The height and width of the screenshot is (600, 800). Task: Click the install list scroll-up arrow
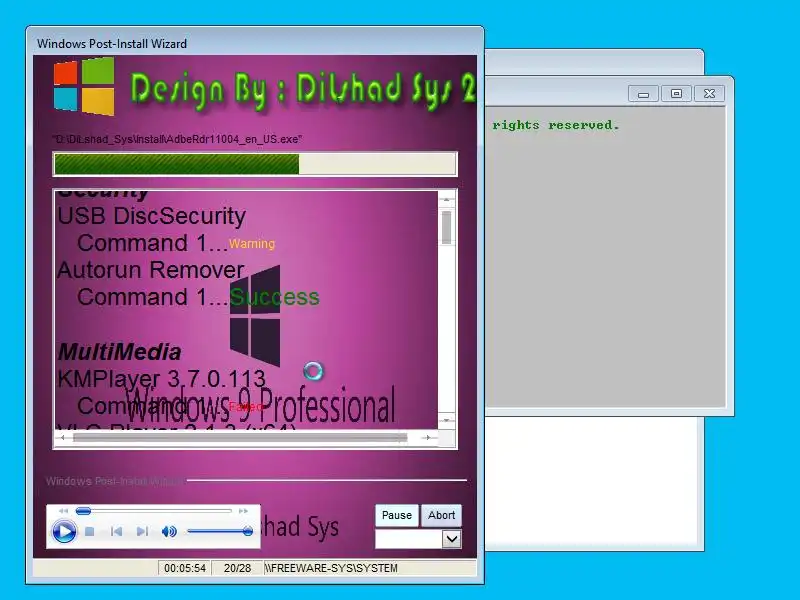(446, 199)
